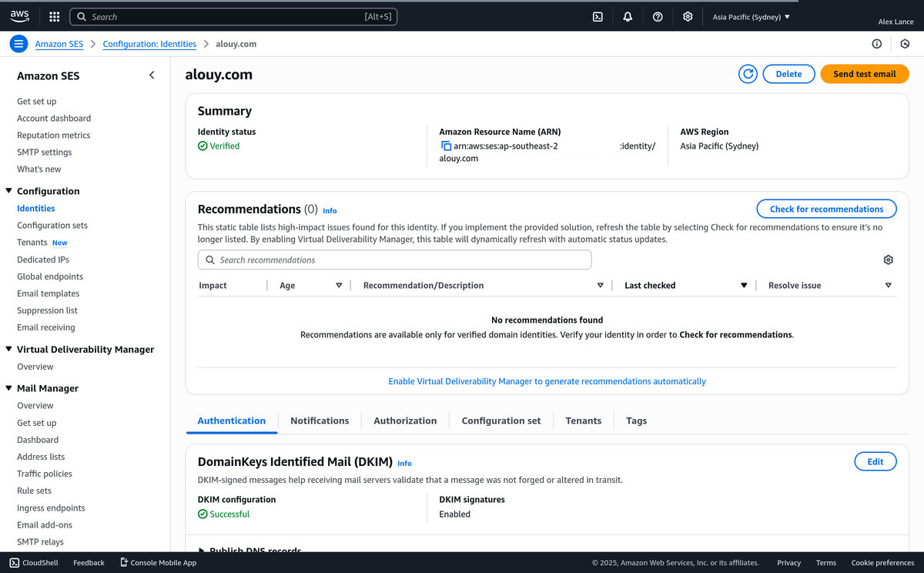Click the Send test email button
This screenshot has width=924, height=573.
(864, 74)
